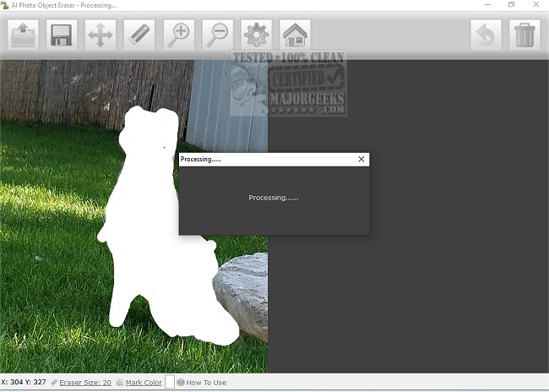Select the Move (four-arrow) tool
The image size is (549, 392).
101,35
